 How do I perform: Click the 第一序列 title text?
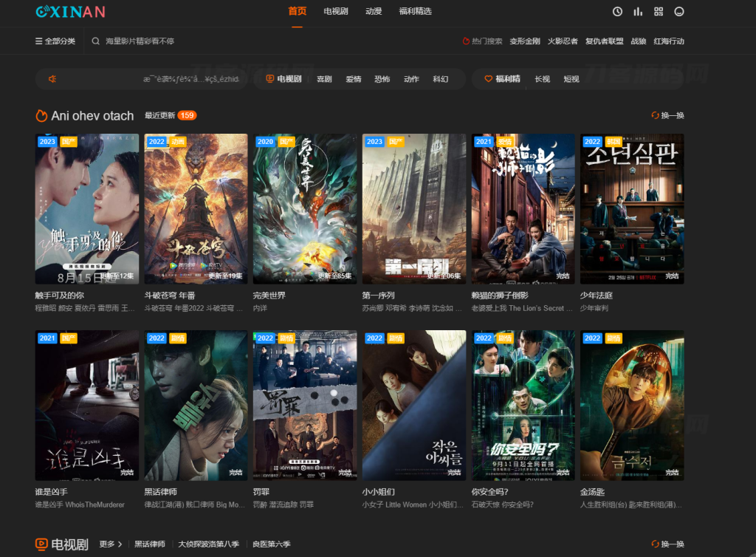click(x=379, y=295)
